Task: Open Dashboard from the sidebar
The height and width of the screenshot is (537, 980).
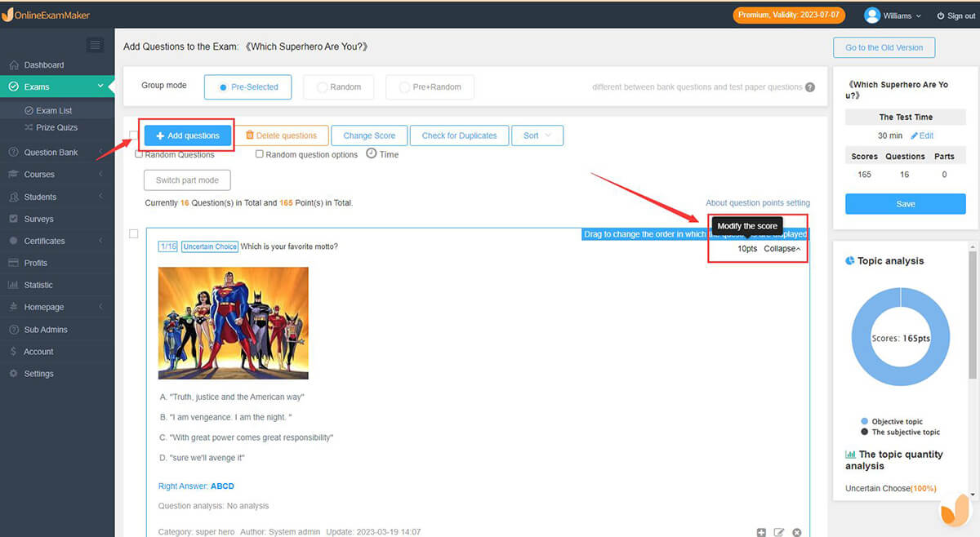Action: 44,65
